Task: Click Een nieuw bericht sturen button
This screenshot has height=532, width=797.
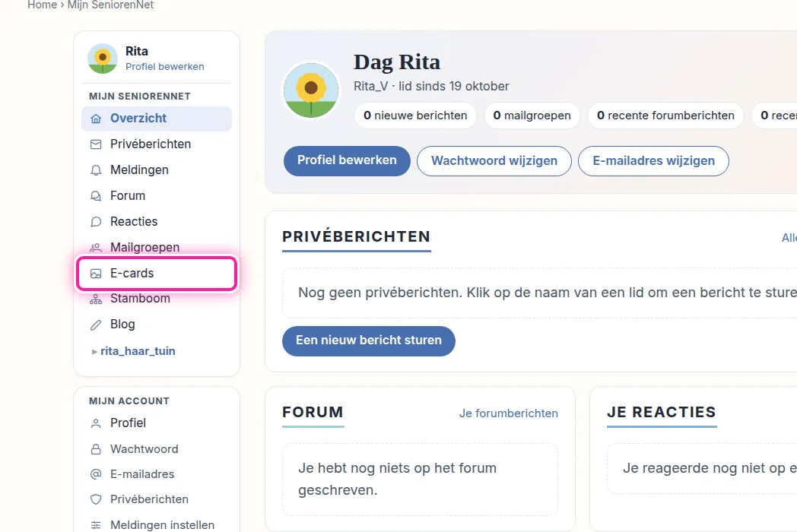Action: coord(369,341)
